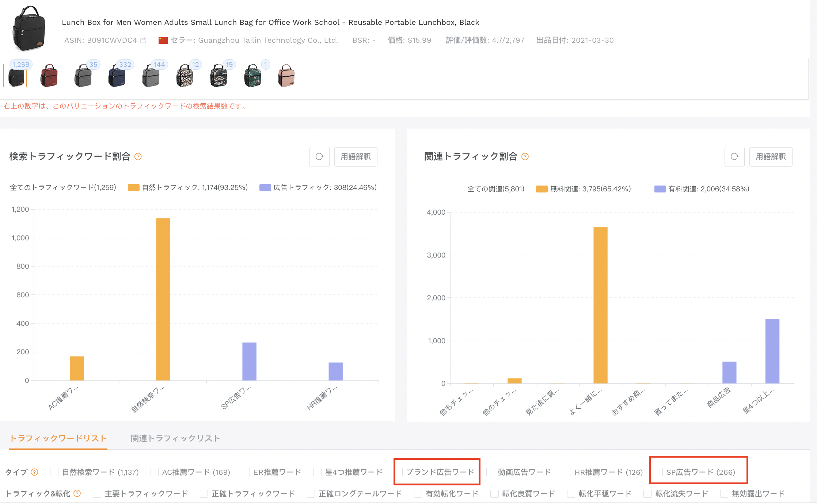Check the ブランド広告ワード checkbox

(399, 472)
